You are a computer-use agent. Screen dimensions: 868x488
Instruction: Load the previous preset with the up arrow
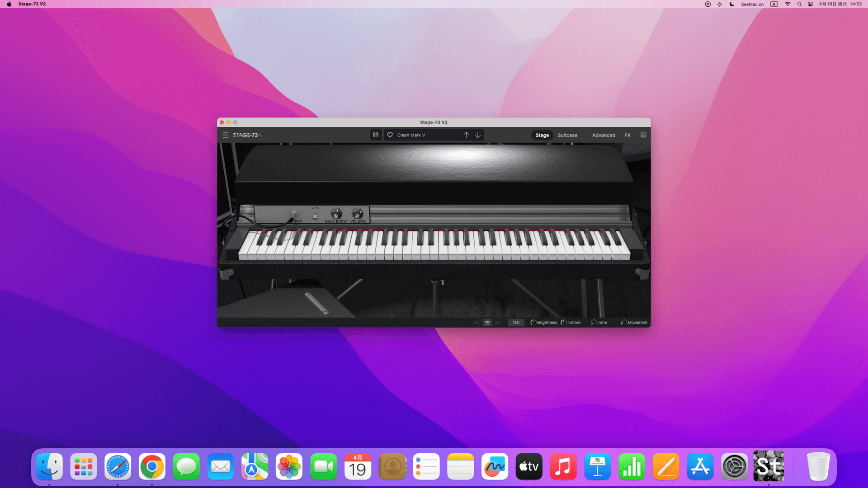466,135
